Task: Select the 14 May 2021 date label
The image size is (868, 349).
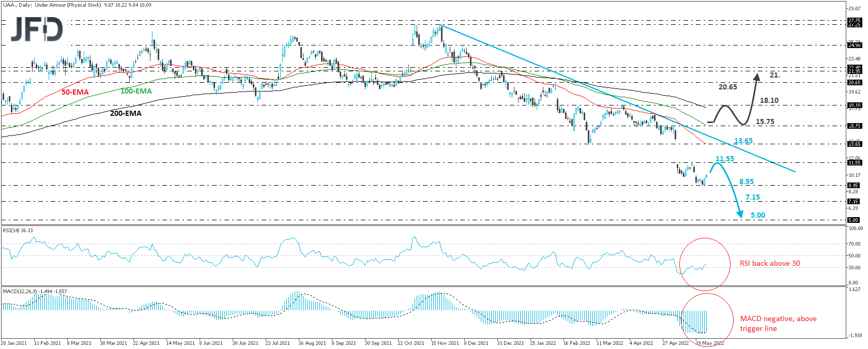Action: [x=180, y=343]
